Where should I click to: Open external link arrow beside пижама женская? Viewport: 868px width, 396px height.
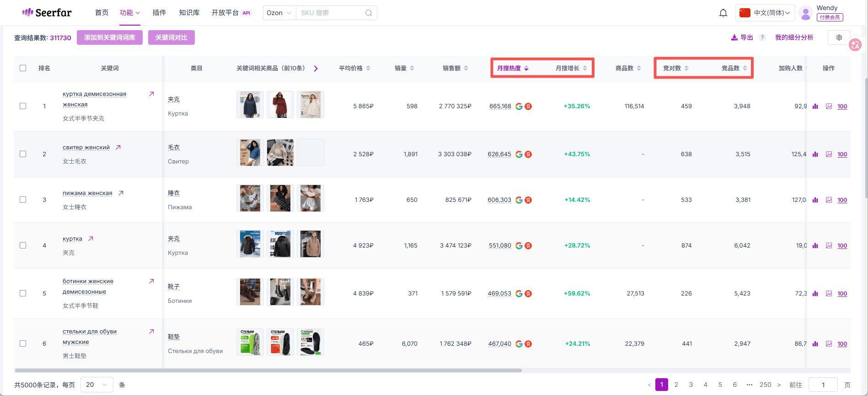(x=121, y=193)
